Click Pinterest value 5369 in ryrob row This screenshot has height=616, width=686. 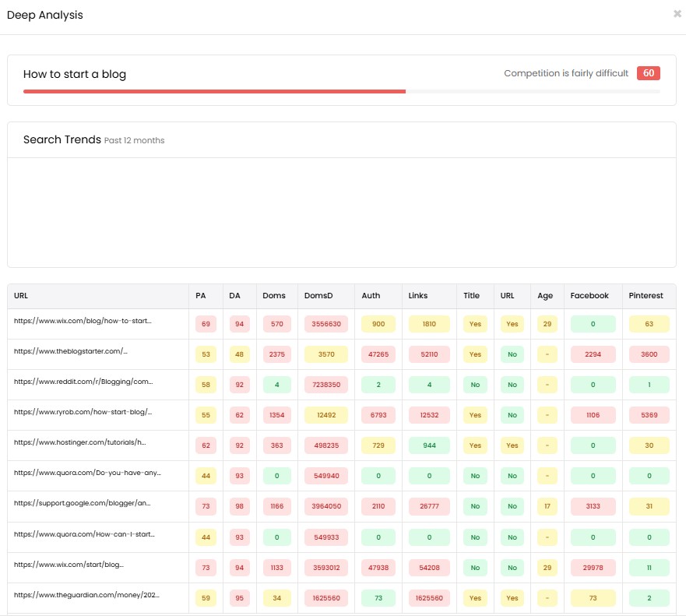click(x=649, y=415)
